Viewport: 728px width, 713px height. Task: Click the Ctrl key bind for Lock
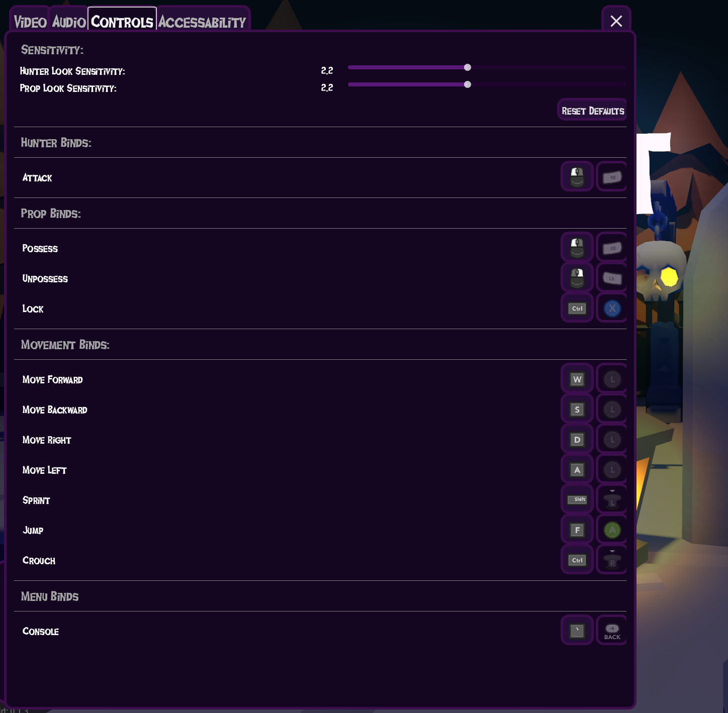tap(577, 308)
